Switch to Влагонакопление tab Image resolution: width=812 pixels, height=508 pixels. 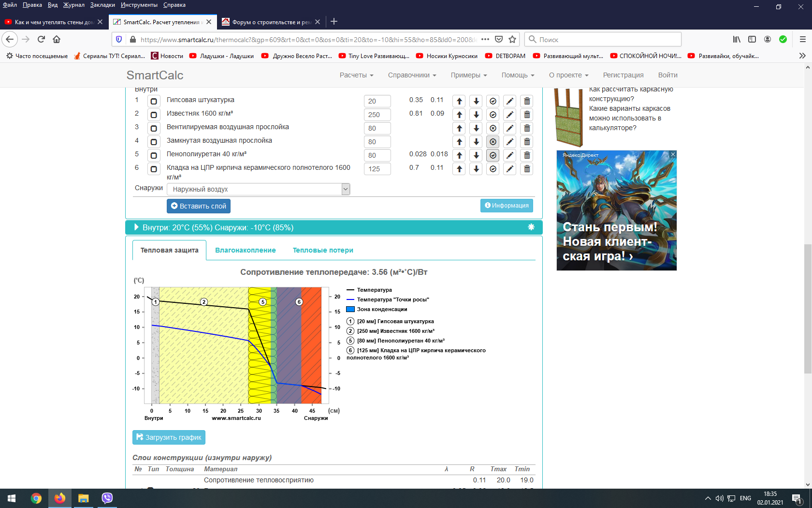pos(246,250)
